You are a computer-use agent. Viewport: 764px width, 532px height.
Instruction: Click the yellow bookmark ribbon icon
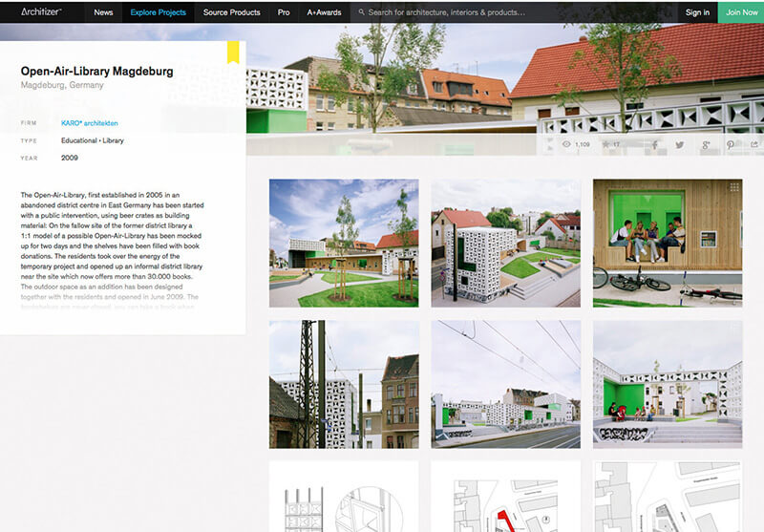click(x=233, y=53)
